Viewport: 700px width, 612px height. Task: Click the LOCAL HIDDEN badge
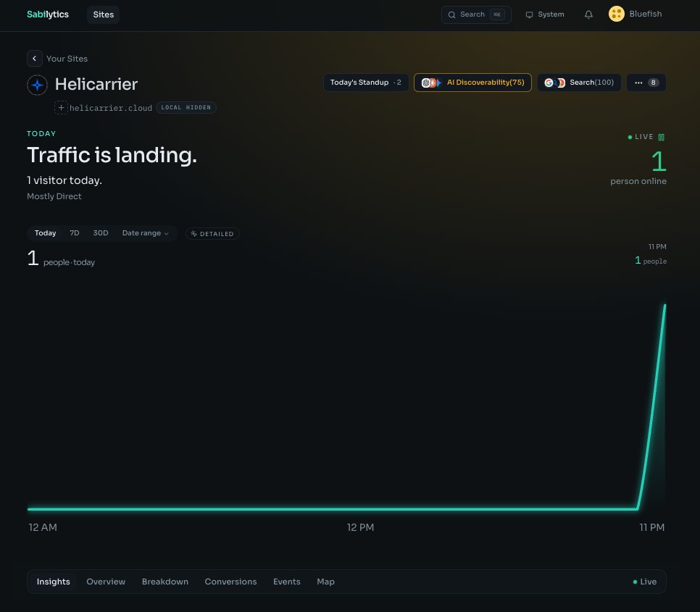pyautogui.click(x=186, y=107)
